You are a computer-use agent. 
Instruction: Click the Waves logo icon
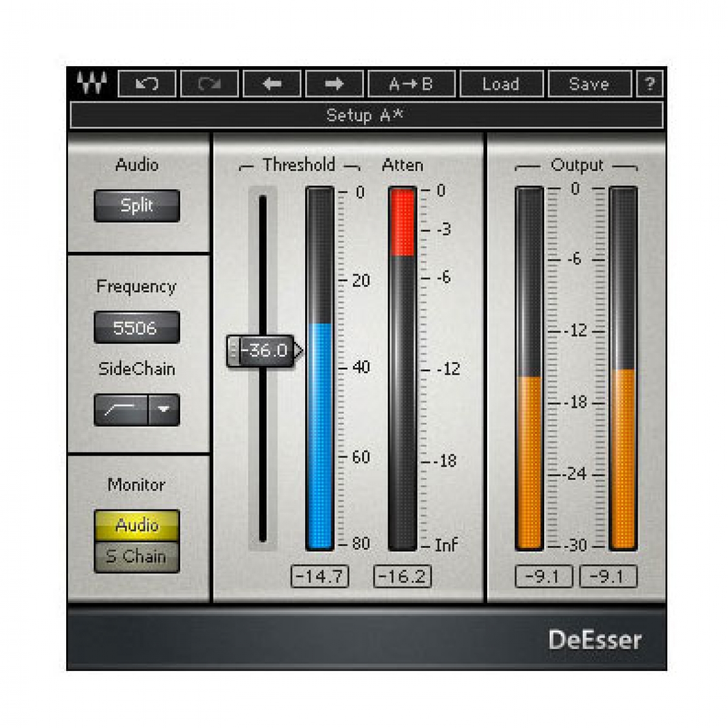[92, 84]
